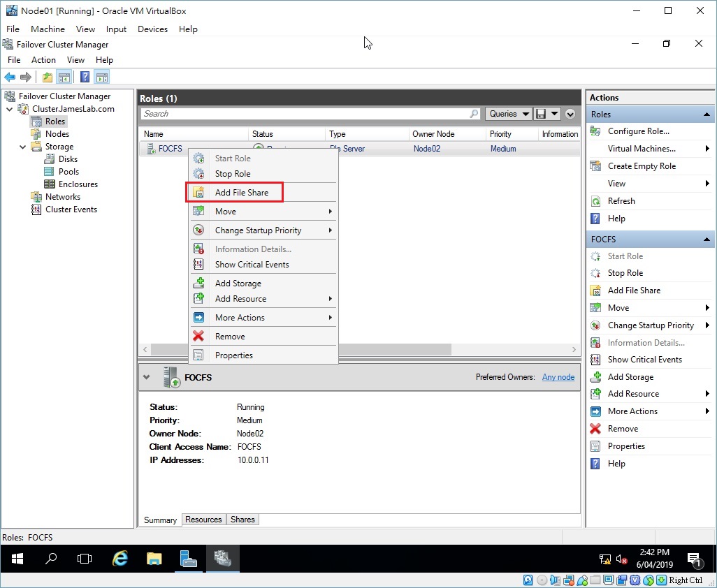
Task: Open File Explorer from the taskbar
Action: click(154, 559)
